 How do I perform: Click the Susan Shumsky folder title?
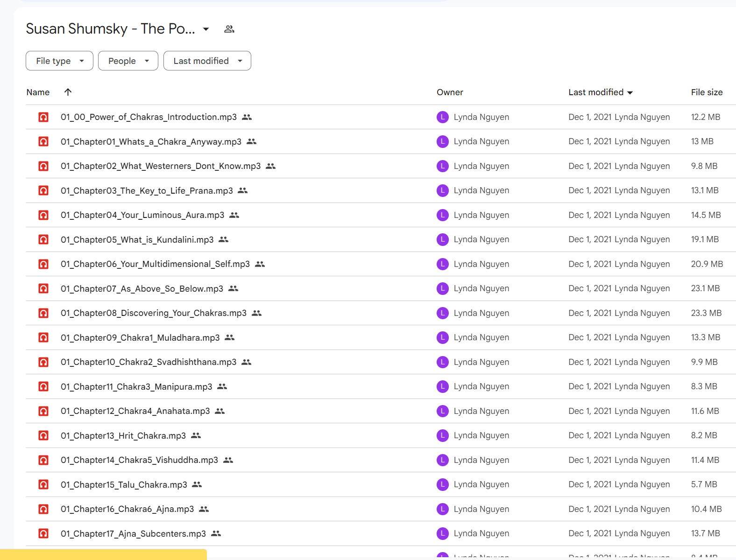pos(111,29)
